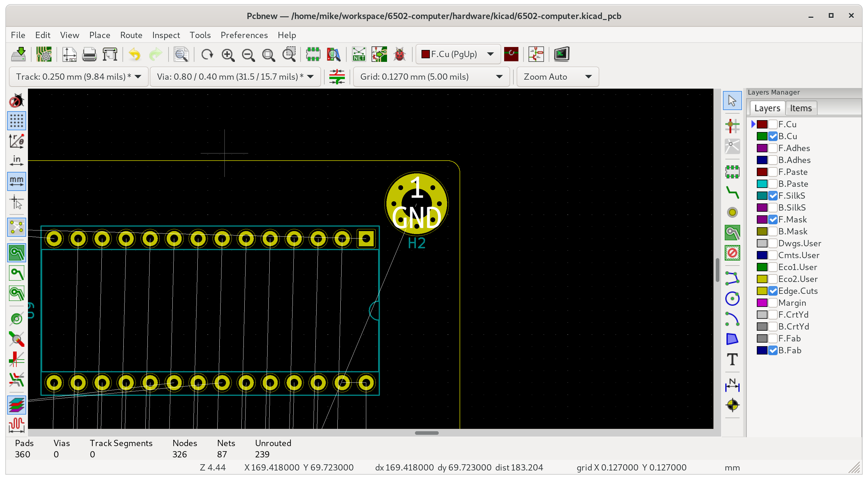
Task: Switch units to millimeters button
Action: (17, 181)
